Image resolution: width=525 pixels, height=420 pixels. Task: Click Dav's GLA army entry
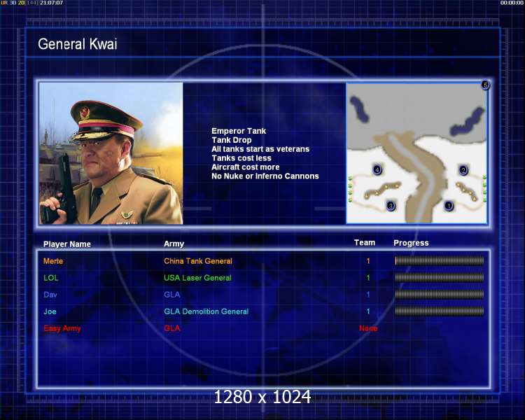point(172,295)
